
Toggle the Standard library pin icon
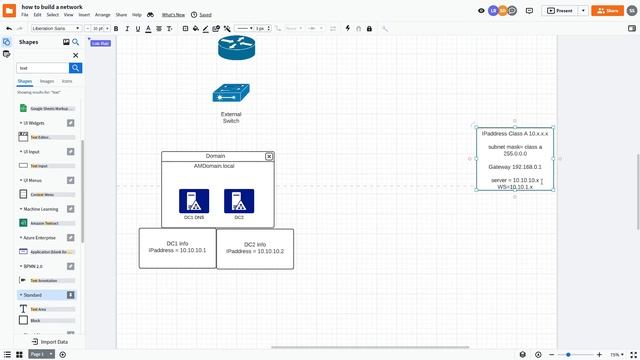click(71, 295)
